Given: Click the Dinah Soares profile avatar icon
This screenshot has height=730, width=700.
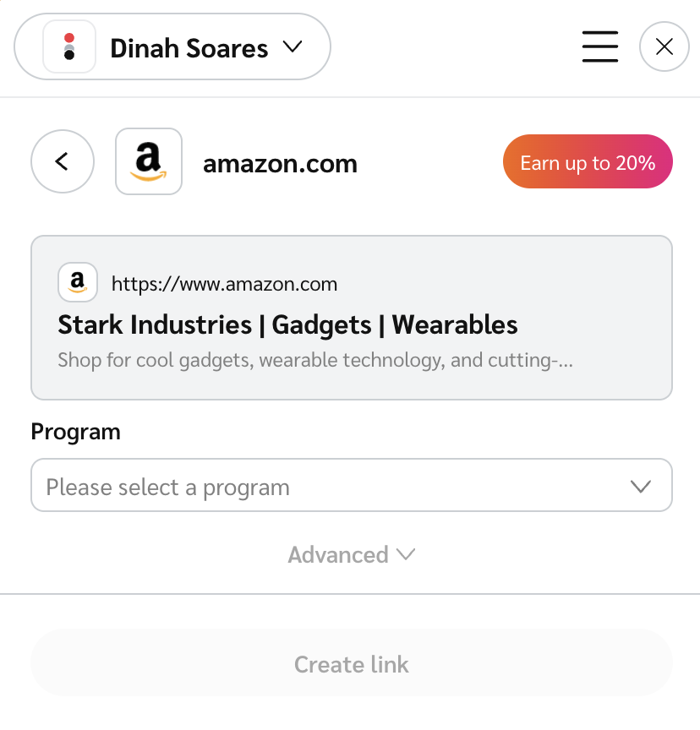Looking at the screenshot, I should tap(69, 46).
